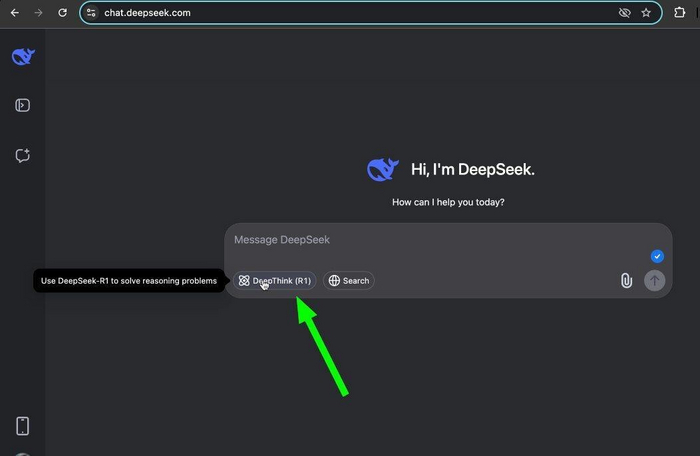Click the forward navigation arrow
The height and width of the screenshot is (456, 700).
(38, 13)
